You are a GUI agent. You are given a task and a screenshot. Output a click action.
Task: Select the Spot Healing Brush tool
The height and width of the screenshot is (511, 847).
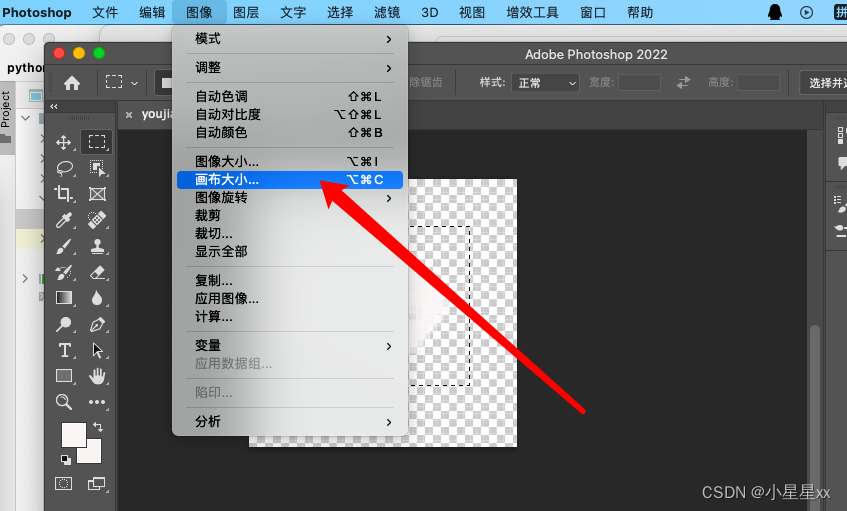[x=97, y=220]
